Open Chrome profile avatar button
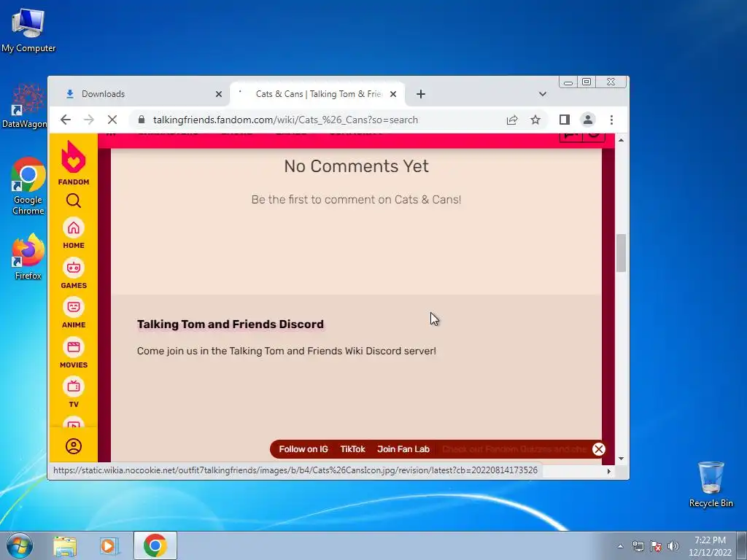Screen dimensions: 747x560 (588, 120)
